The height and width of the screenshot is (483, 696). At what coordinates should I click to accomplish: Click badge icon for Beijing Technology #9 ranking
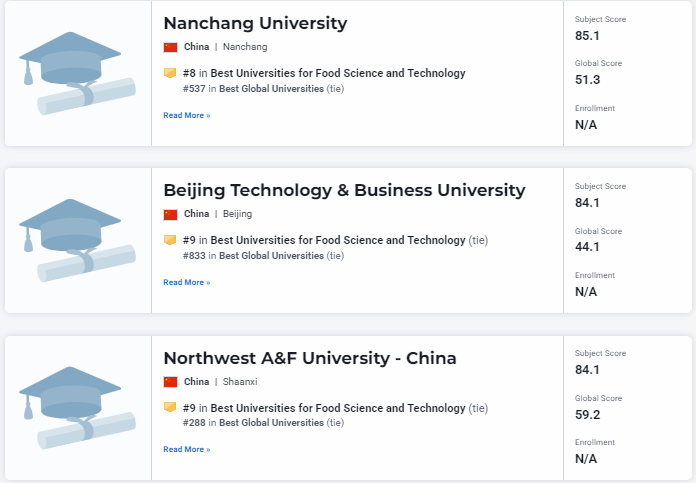(170, 240)
